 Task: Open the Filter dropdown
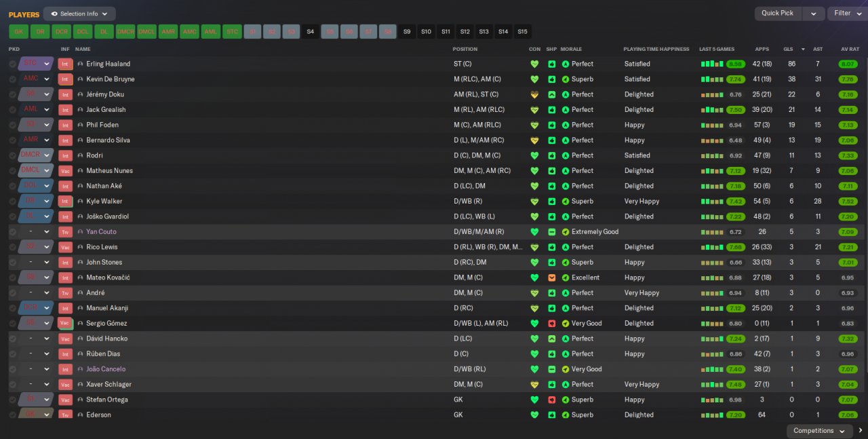point(848,14)
